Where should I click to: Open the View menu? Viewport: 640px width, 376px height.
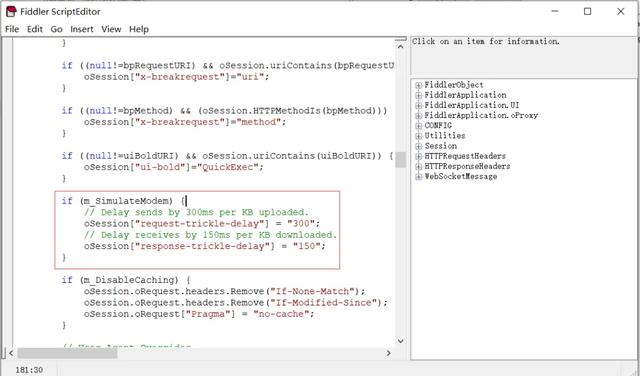(111, 29)
